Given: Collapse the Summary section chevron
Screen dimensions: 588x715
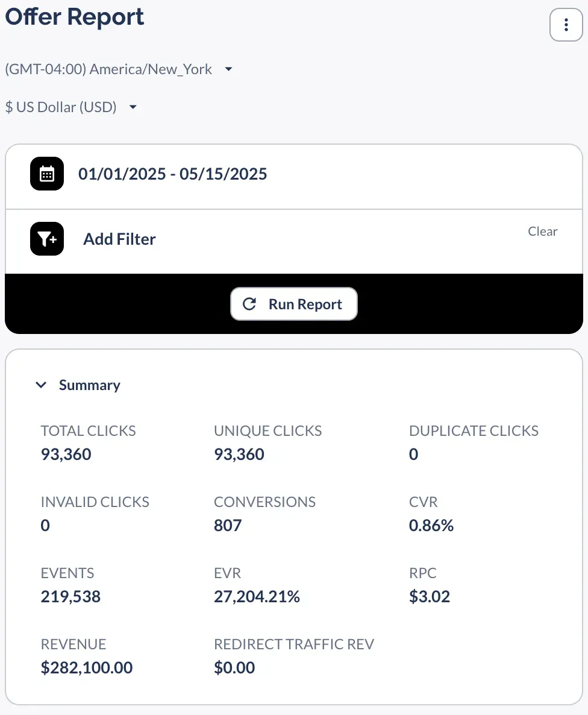Looking at the screenshot, I should click(41, 385).
